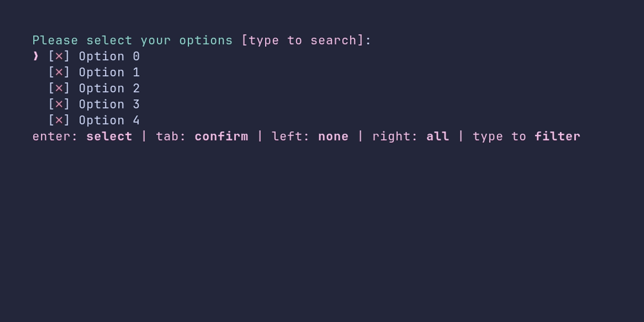Click the 'all' select hint
This screenshot has height=322, width=644.
click(438, 136)
